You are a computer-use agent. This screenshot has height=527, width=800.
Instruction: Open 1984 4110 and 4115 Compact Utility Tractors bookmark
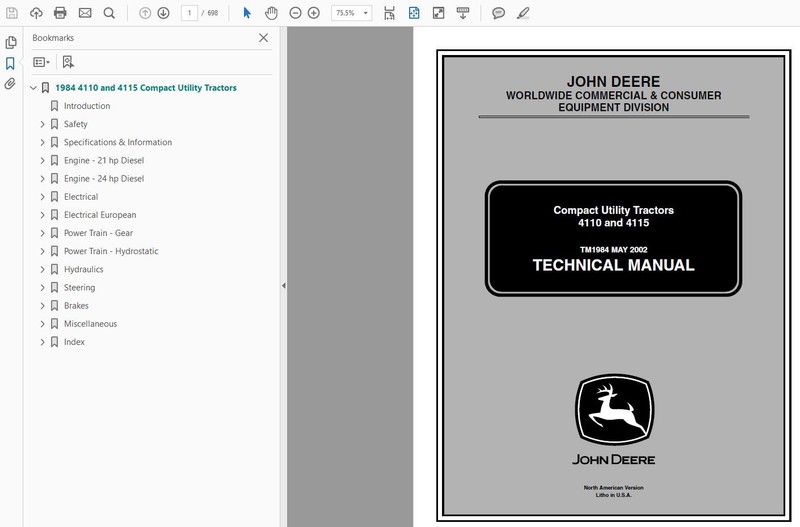pyautogui.click(x=145, y=88)
